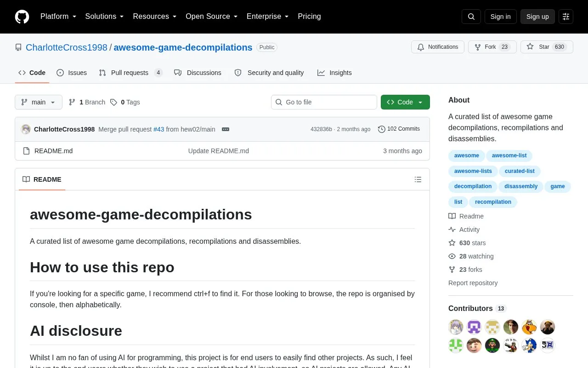Star this repository
The width and height of the screenshot is (588, 368).
point(547,47)
